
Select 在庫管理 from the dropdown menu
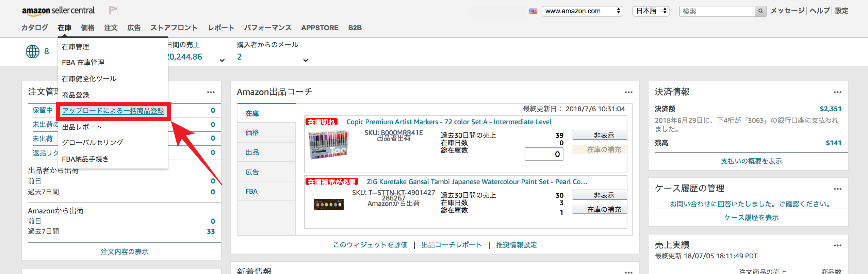tap(76, 47)
